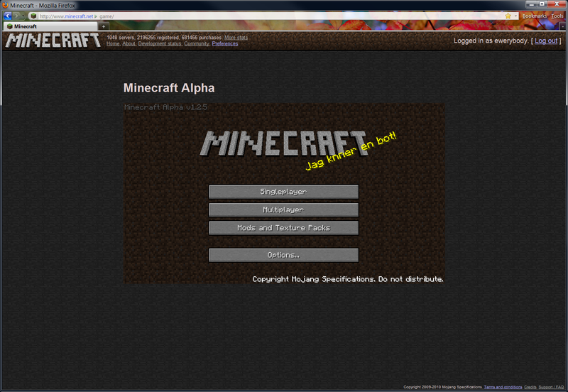
Task: Start the Singleplayer game mode
Action: coord(283,192)
